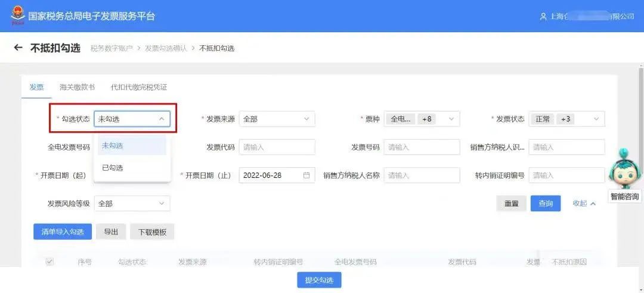
Task: Click the 导出 button
Action: (x=111, y=232)
